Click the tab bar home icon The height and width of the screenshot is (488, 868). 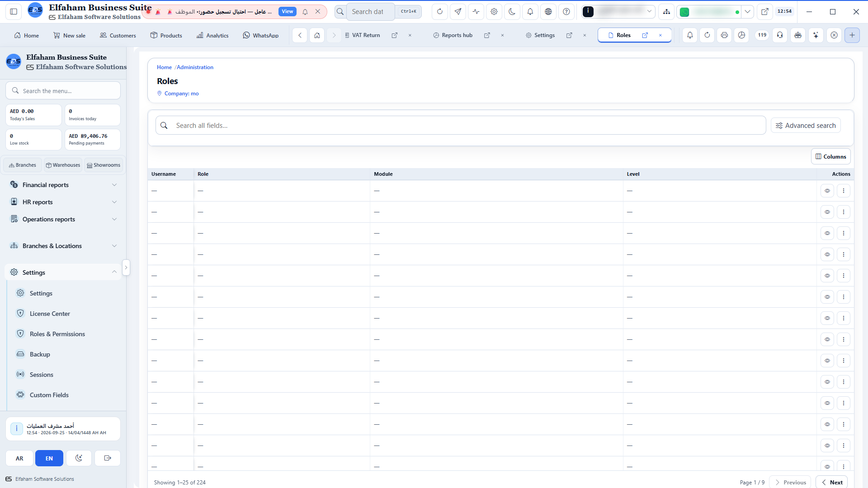(317, 35)
